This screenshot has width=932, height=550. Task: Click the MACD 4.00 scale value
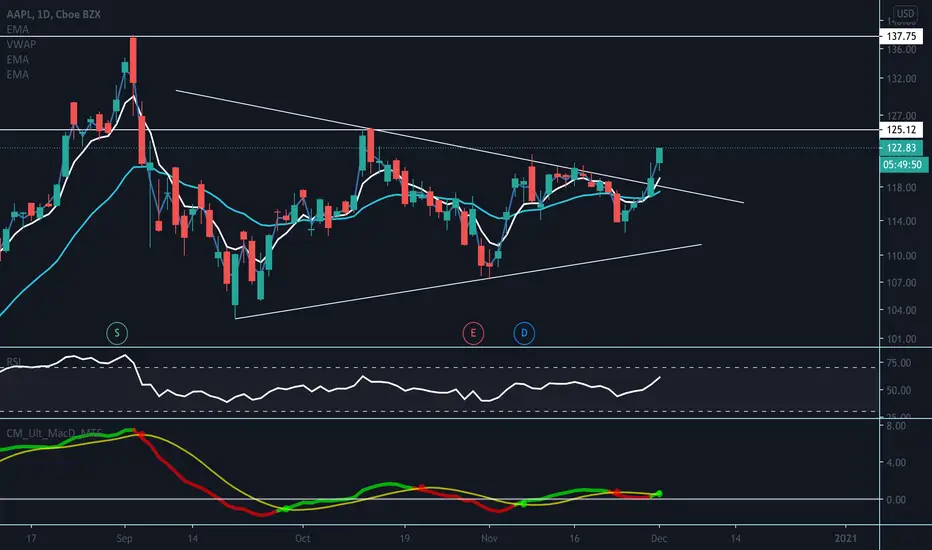point(896,462)
